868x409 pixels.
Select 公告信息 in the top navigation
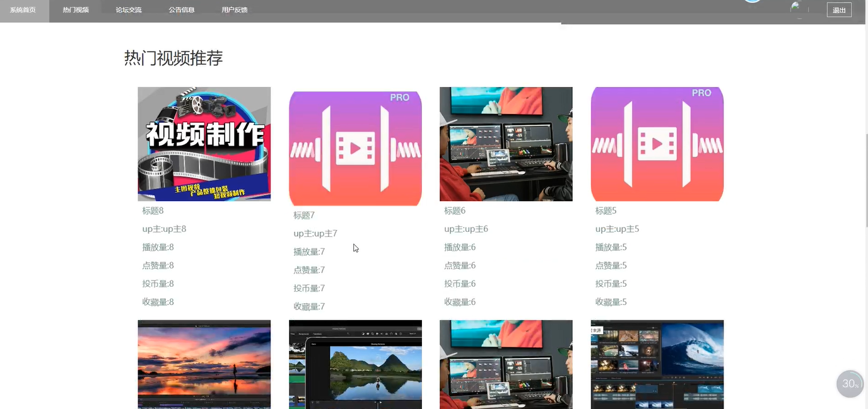pyautogui.click(x=182, y=10)
